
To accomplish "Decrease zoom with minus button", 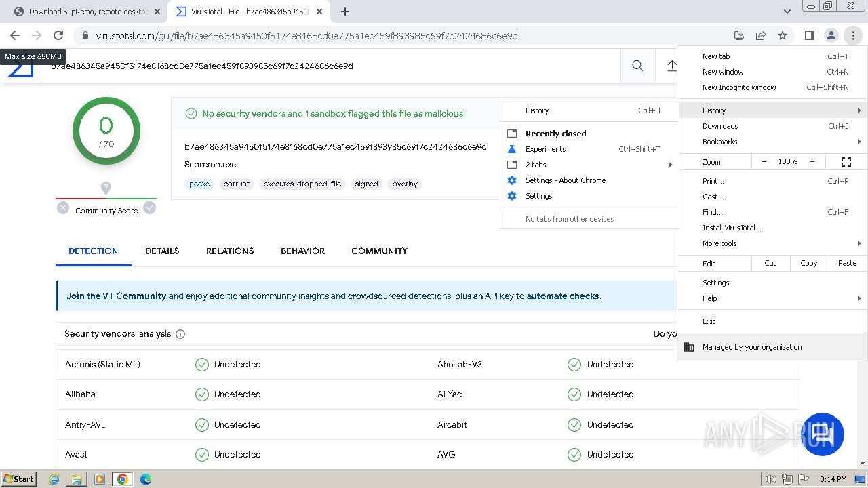I will coord(764,162).
